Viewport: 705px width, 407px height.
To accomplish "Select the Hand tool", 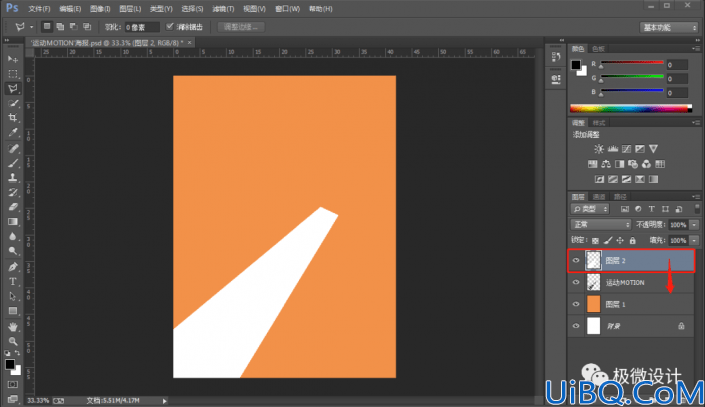I will (13, 326).
